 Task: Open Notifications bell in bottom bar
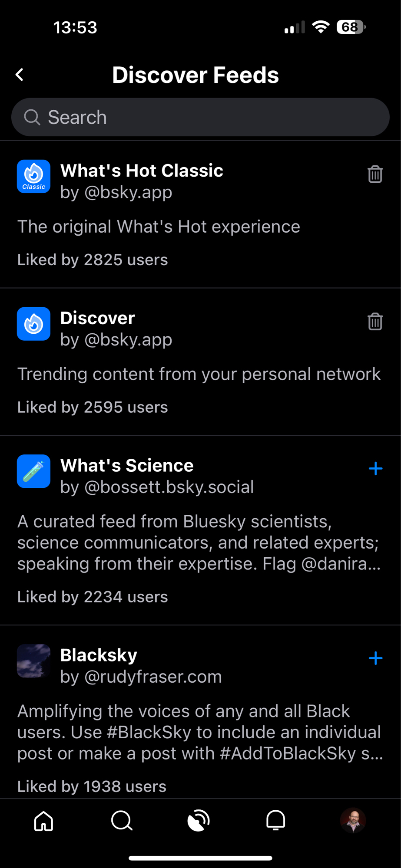(275, 821)
